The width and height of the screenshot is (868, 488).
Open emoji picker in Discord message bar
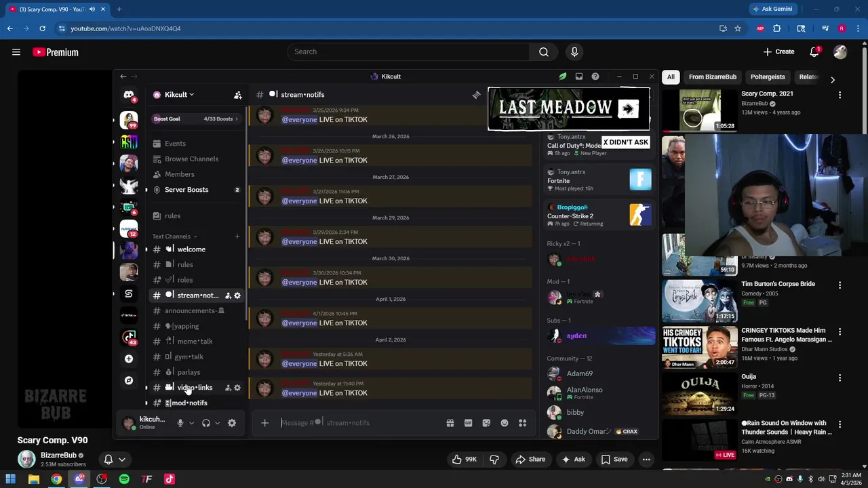pyautogui.click(x=505, y=423)
